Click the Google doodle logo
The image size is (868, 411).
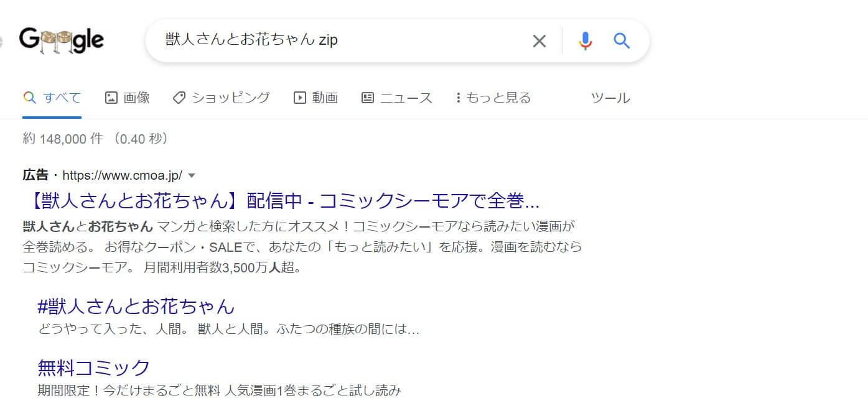pyautogui.click(x=61, y=41)
